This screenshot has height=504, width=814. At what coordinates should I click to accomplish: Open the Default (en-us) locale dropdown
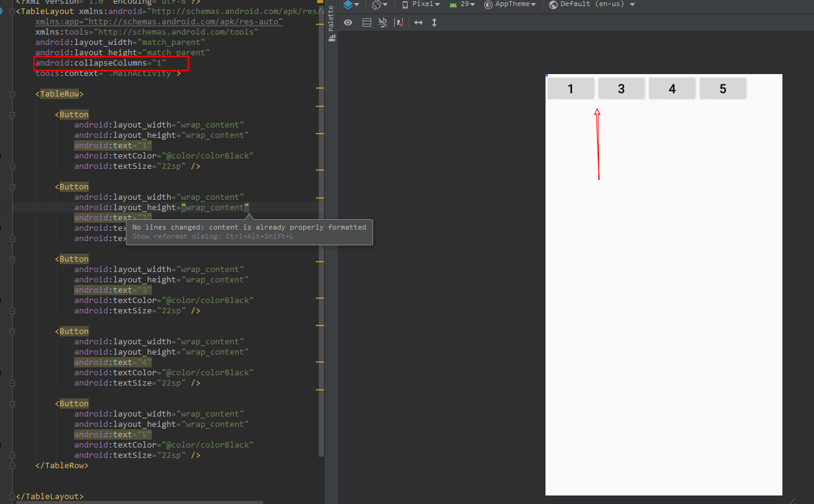(592, 4)
